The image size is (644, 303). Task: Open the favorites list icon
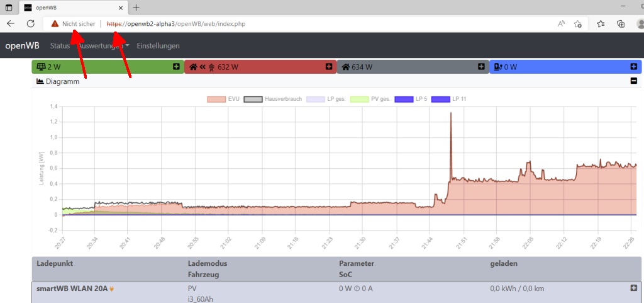[x=601, y=24]
